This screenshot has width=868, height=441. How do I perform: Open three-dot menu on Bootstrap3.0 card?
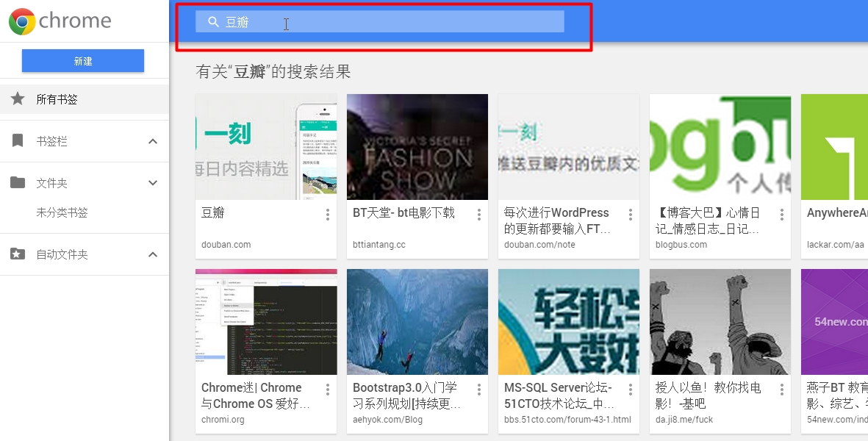(x=479, y=390)
